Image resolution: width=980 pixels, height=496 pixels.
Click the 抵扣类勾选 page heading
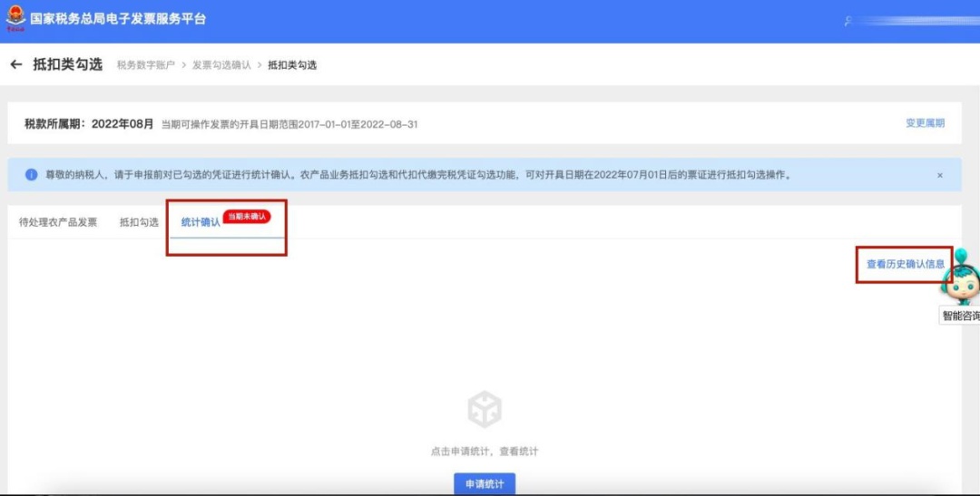point(67,64)
